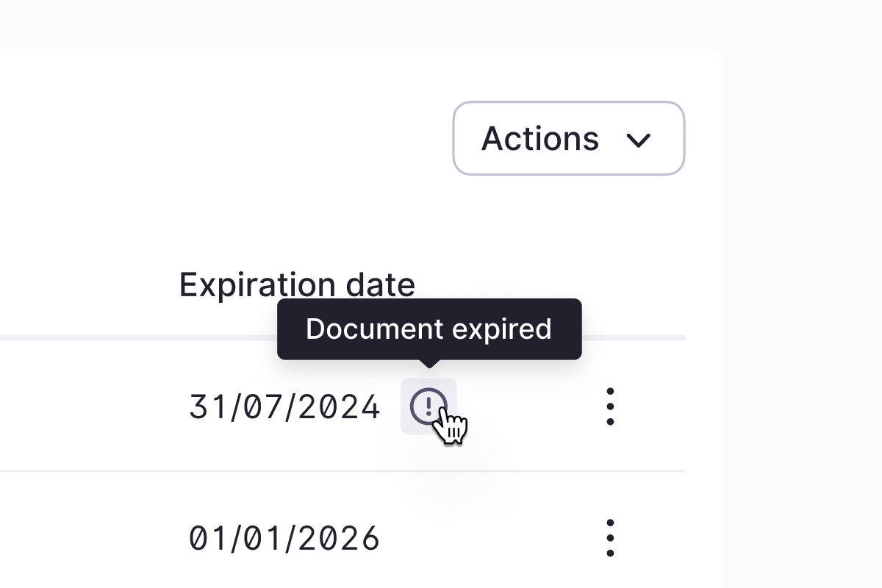Click the Expiration date column header
Screen dimensions: 882x588
click(x=297, y=284)
